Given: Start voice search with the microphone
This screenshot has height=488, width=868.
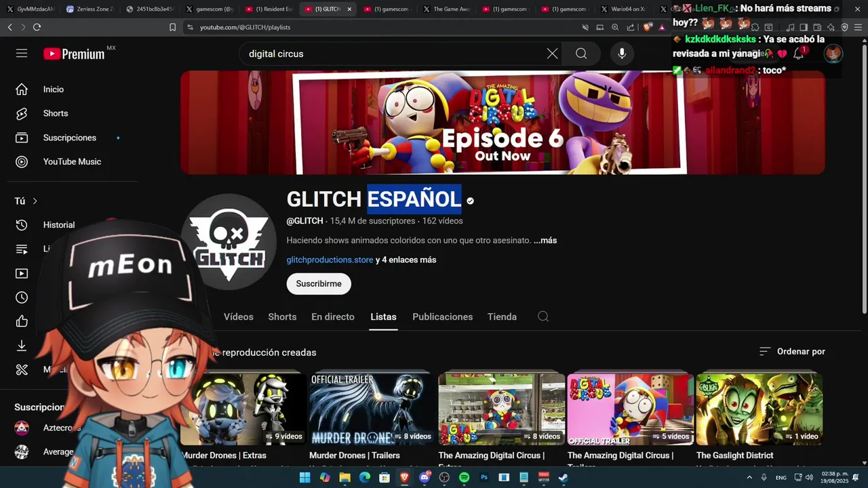Looking at the screenshot, I should (622, 54).
